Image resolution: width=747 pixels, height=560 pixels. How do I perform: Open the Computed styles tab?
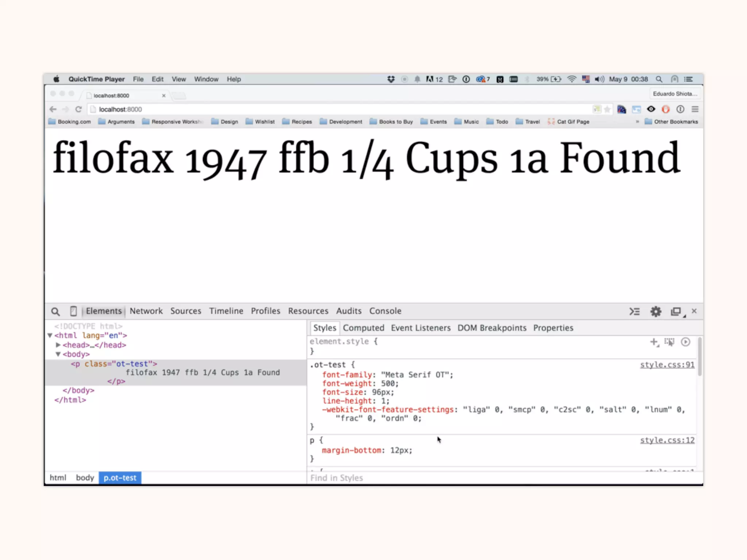coord(364,328)
